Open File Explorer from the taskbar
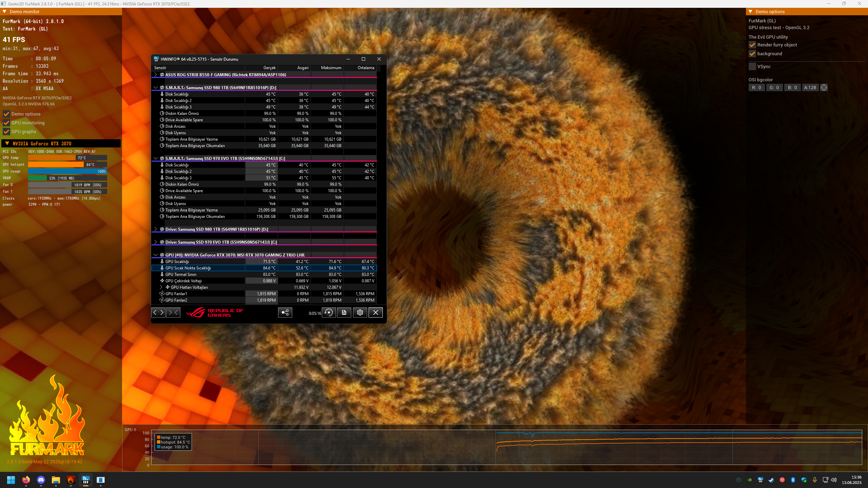This screenshot has height=488, width=868. tap(56, 480)
